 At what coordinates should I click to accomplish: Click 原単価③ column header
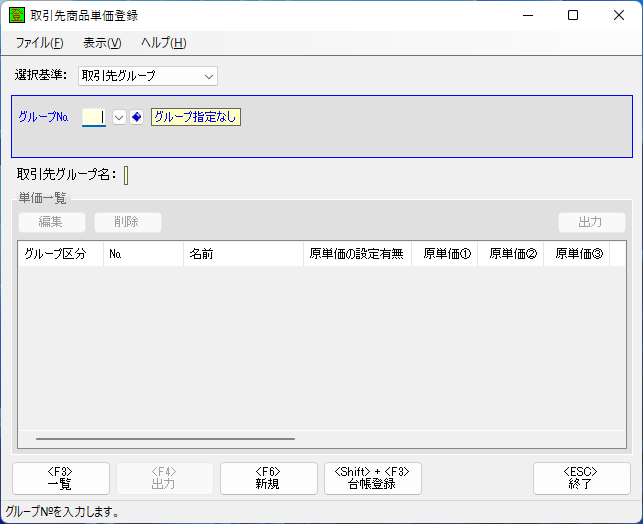577,254
